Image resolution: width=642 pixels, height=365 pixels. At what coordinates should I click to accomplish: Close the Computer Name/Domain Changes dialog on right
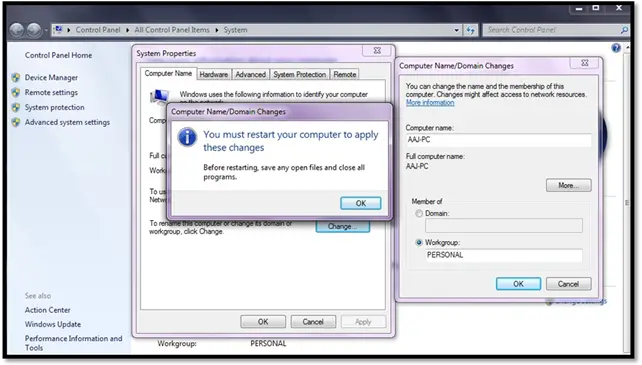click(585, 63)
